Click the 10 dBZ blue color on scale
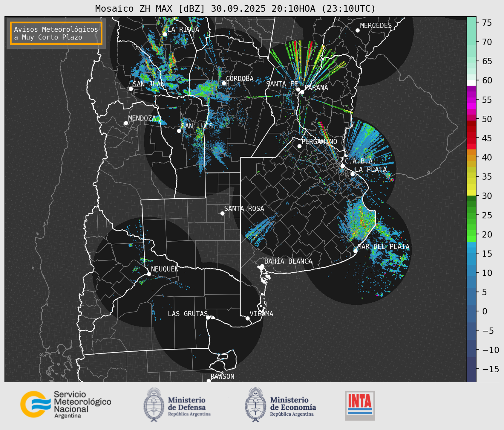504x430 pixels. click(x=471, y=273)
